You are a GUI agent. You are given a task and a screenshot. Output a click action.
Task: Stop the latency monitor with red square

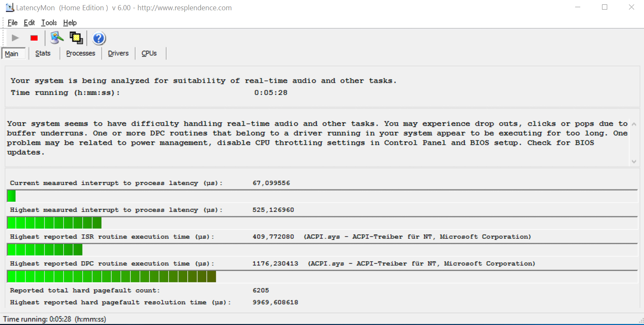pyautogui.click(x=34, y=38)
